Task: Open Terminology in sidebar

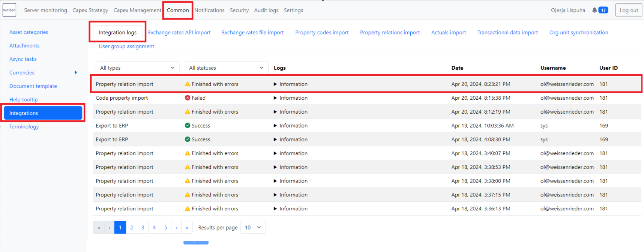Action: click(24, 127)
